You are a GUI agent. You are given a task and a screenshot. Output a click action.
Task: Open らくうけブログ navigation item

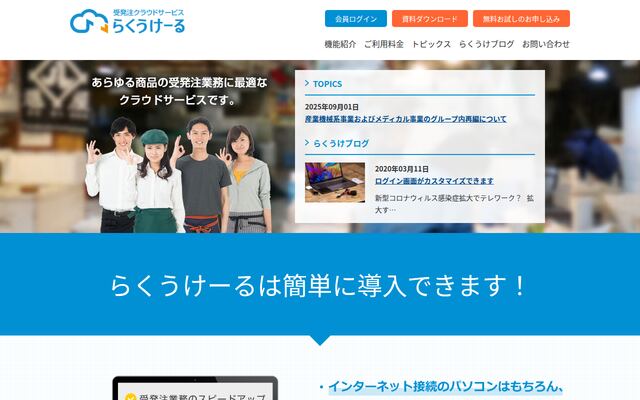tap(487, 44)
